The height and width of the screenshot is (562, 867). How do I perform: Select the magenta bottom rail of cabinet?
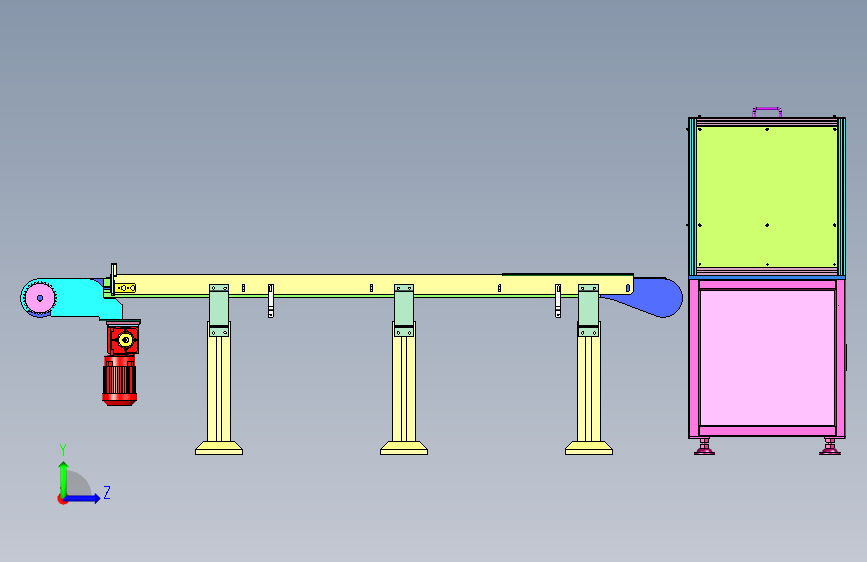(767, 430)
